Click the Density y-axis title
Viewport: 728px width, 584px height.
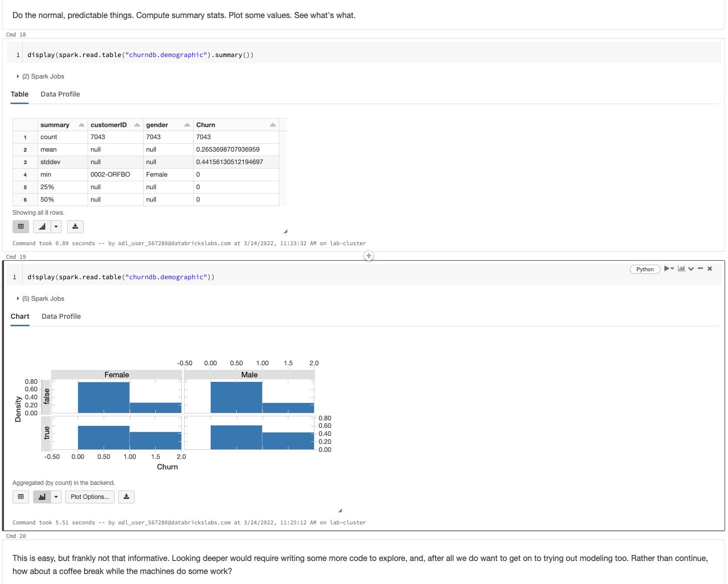tap(18, 409)
